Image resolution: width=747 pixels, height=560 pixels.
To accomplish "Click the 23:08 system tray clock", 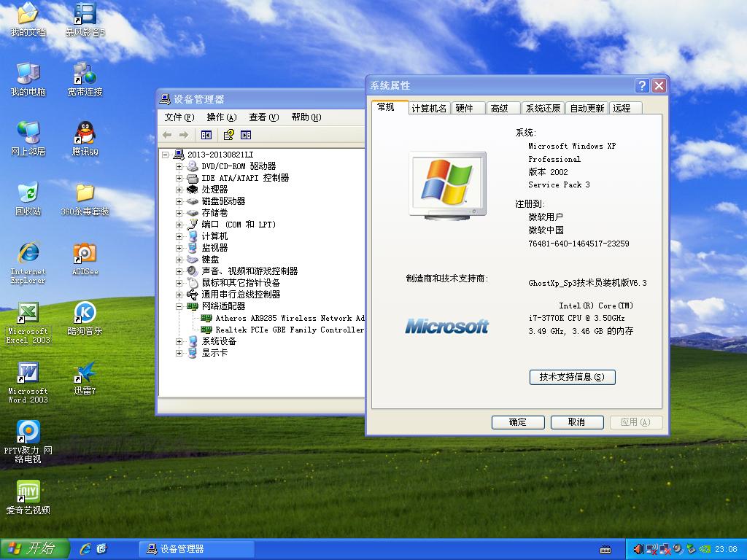I will (x=726, y=549).
